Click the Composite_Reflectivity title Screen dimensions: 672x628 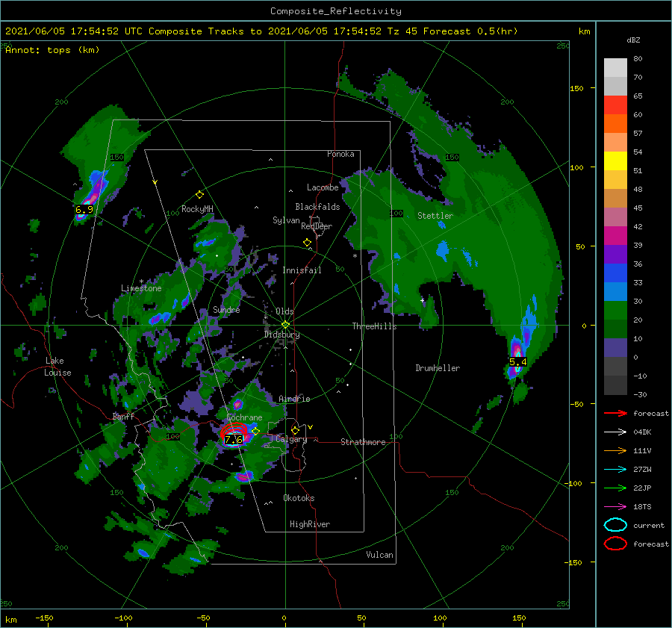[335, 11]
